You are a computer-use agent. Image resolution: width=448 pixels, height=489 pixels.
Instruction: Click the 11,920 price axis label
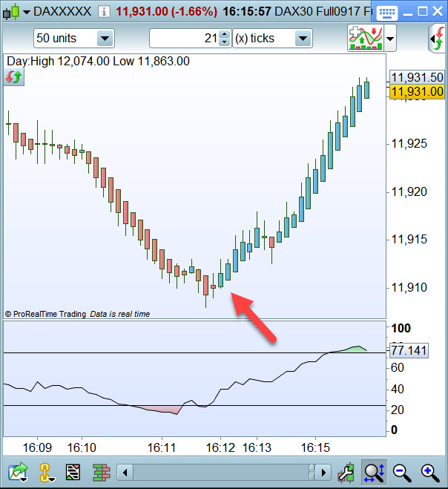pos(409,191)
